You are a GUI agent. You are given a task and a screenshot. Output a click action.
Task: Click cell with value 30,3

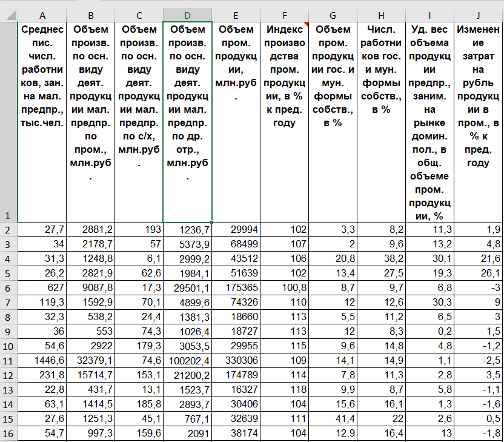coord(429,303)
